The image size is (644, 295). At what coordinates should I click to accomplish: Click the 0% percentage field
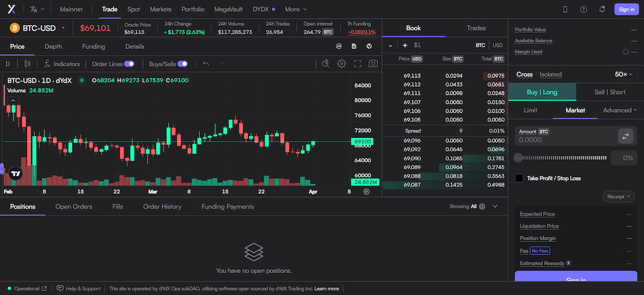(x=624, y=158)
